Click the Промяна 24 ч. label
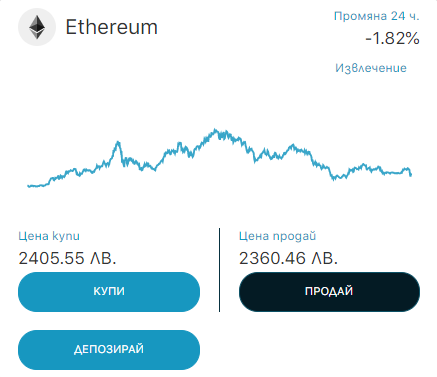The image size is (437, 377). click(x=376, y=16)
